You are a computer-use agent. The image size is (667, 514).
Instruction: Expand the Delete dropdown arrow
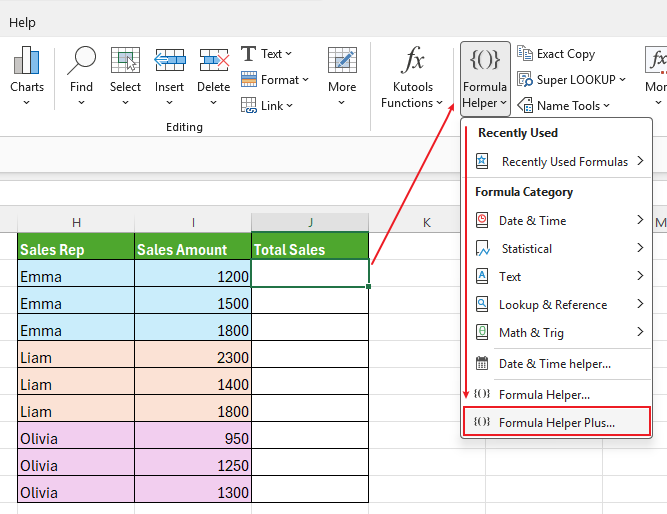(214, 103)
